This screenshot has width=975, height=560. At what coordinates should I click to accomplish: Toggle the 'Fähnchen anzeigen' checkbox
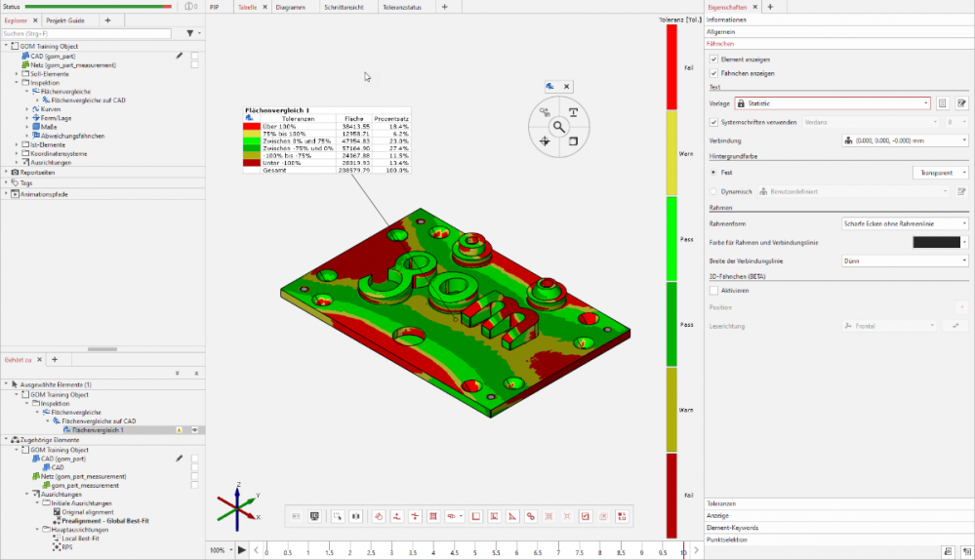coord(713,73)
